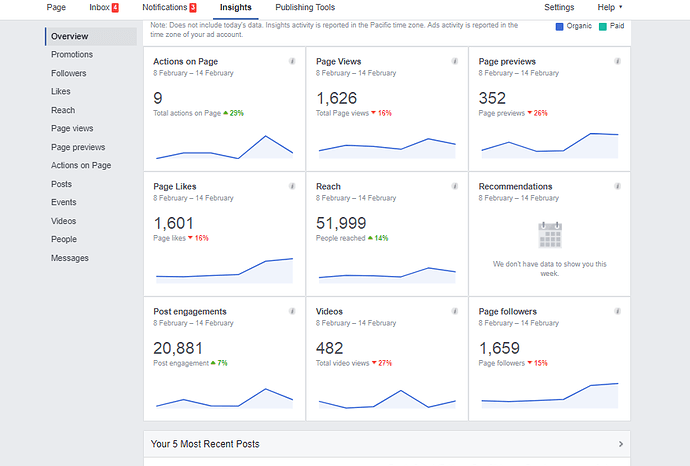The height and width of the screenshot is (466, 690).
Task: Select Followers in the Insights sidebar
Action: (x=69, y=73)
